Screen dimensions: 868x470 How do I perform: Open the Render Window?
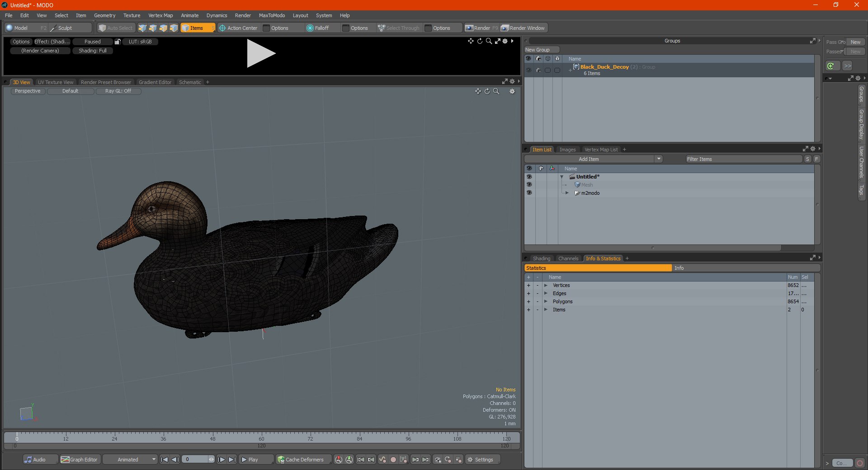(x=524, y=28)
